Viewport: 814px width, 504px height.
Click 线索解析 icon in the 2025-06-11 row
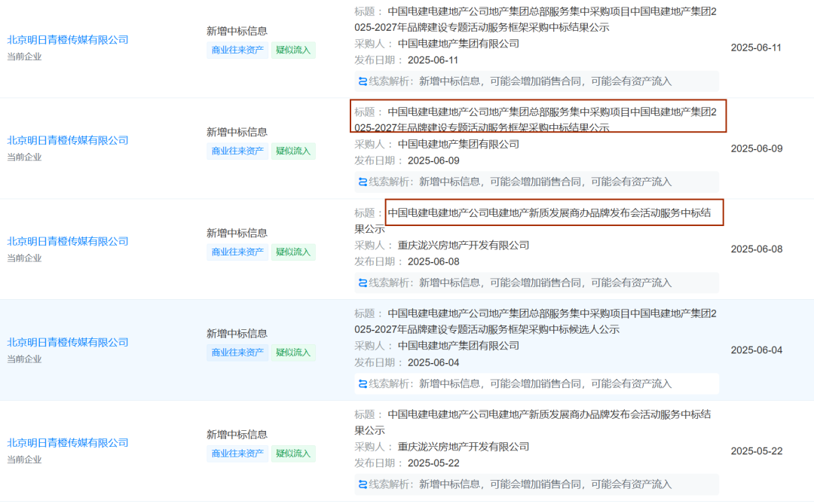pos(363,81)
